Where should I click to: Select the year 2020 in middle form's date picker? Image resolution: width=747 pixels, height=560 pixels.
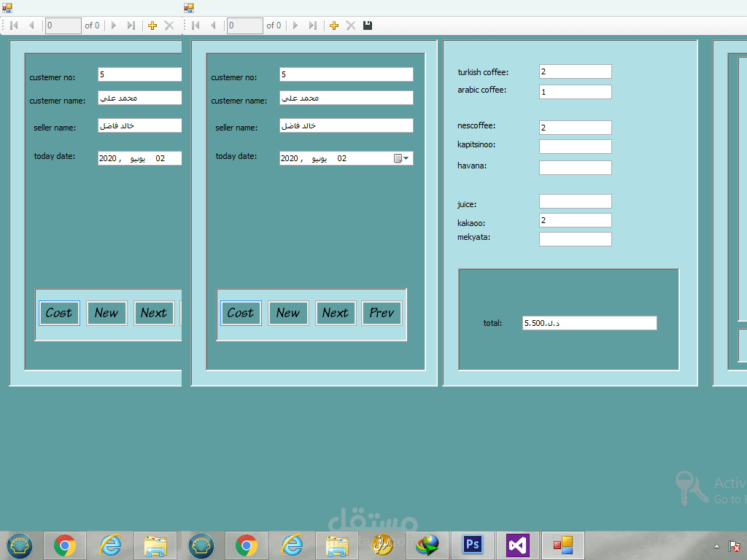pos(289,158)
